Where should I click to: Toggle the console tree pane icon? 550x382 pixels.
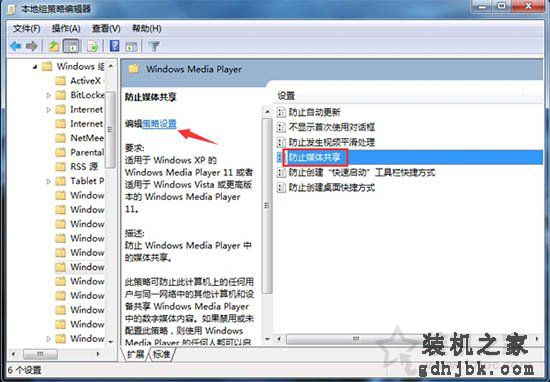point(71,46)
